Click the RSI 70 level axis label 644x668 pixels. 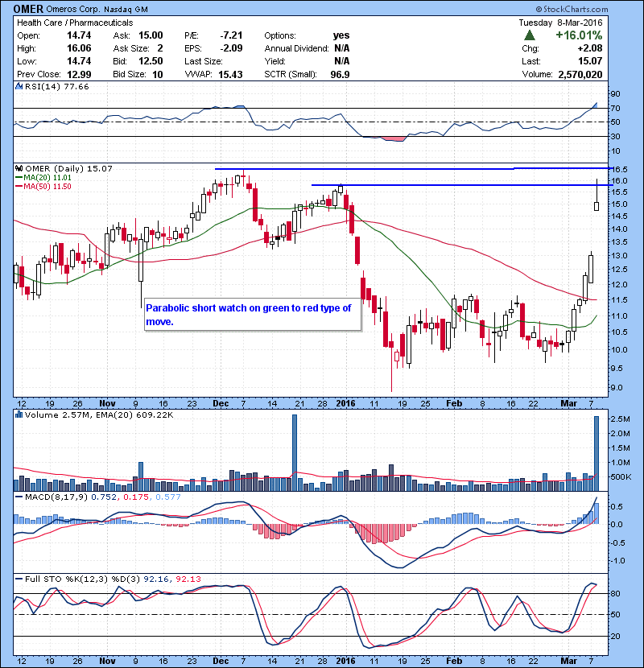(x=616, y=108)
